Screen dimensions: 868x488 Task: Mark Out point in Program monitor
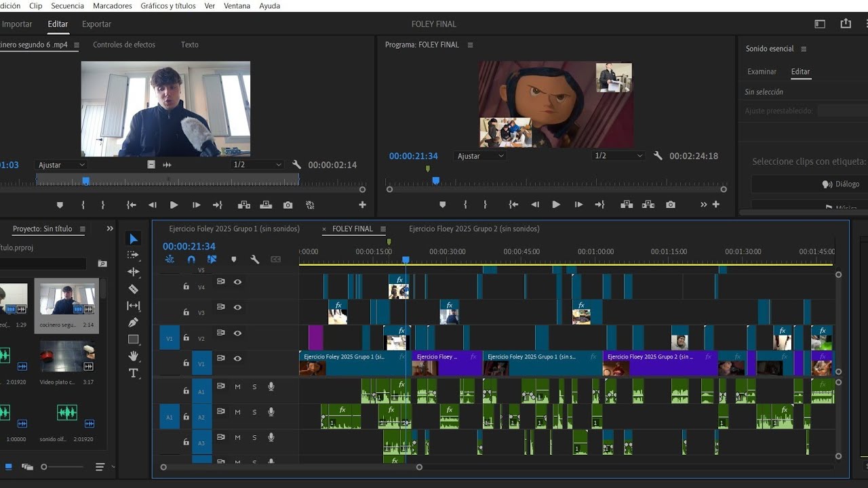pyautogui.click(x=485, y=205)
